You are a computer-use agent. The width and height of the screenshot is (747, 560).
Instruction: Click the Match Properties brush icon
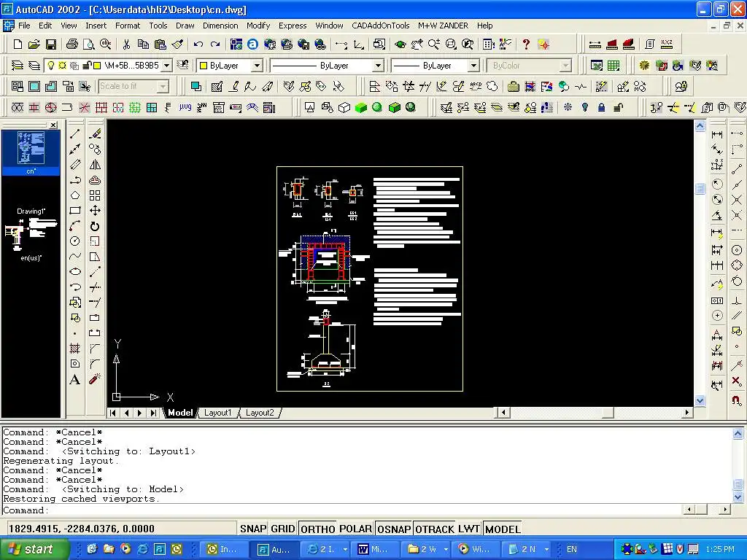pos(178,44)
